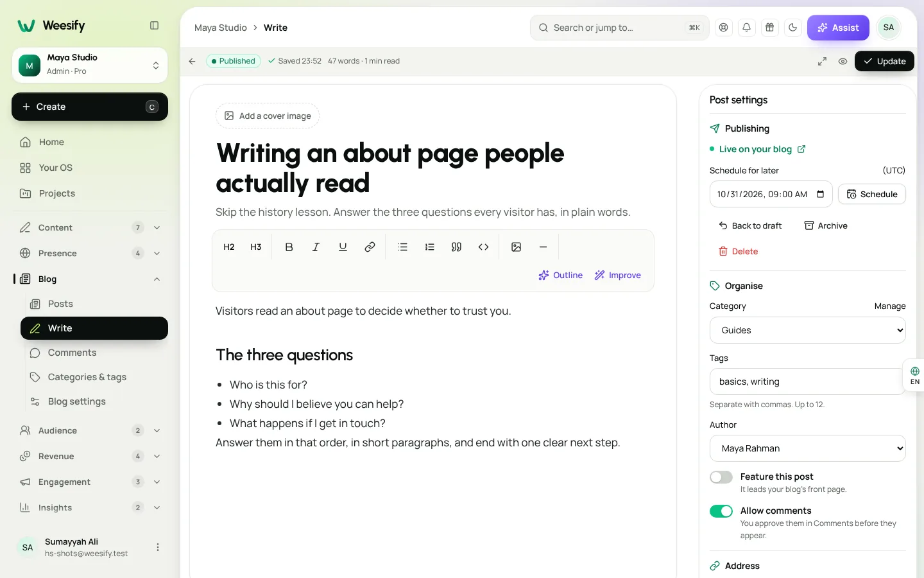The width and height of the screenshot is (924, 578).
Task: Click the Schedule button
Action: pyautogui.click(x=872, y=194)
